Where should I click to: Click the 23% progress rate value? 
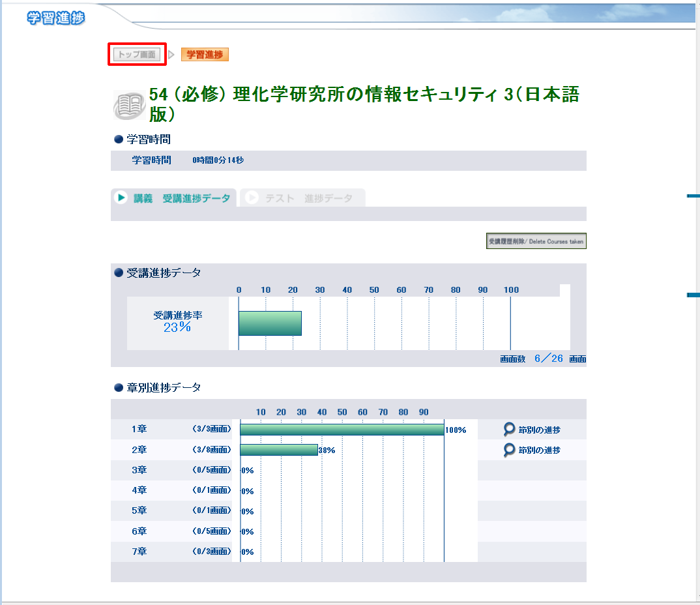pyautogui.click(x=177, y=327)
